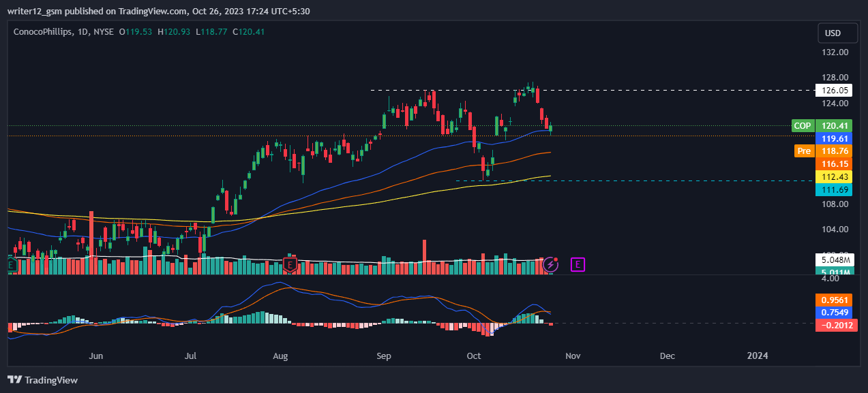This screenshot has width=868, height=393.
Task: Click the 128.00 price axis tick
Action: pyautogui.click(x=835, y=78)
